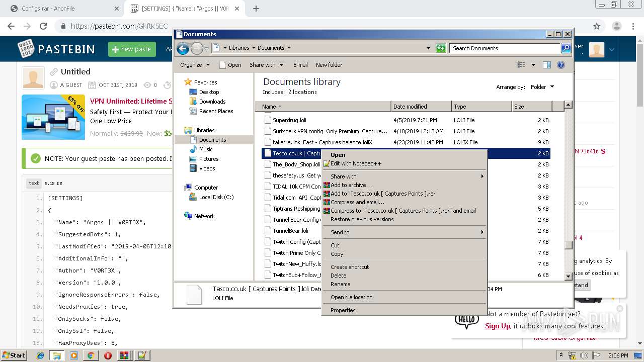Select Recent Places in the navigation pane
Screen dimensions: 644x362
[216, 111]
